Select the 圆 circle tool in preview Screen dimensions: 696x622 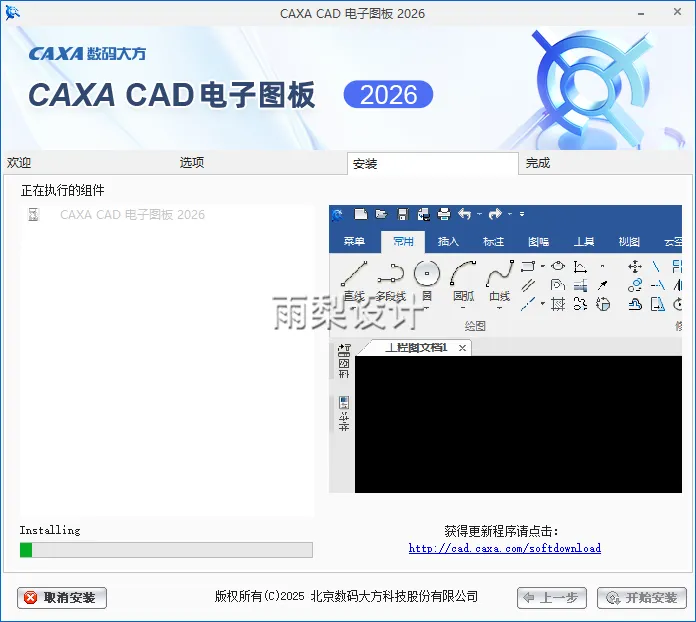click(427, 281)
